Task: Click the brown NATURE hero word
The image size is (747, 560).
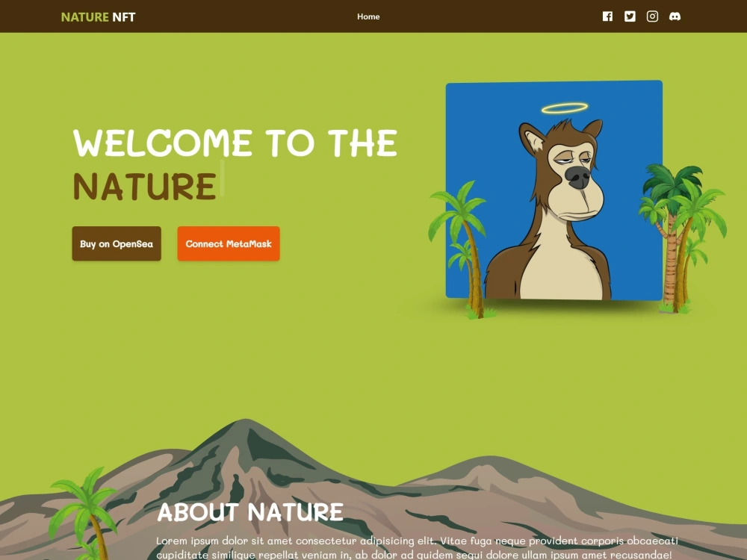Action: (x=145, y=186)
